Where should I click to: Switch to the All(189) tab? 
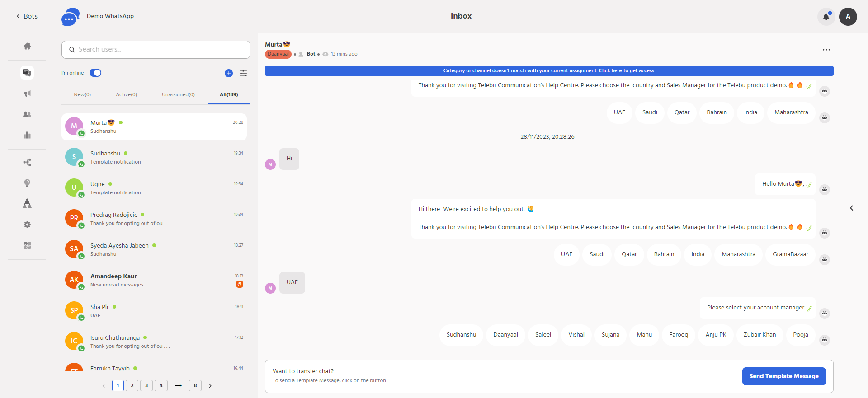229,94
